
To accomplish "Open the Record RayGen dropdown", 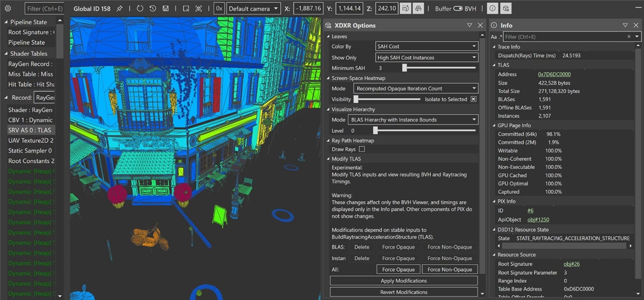I will [x=44, y=97].
